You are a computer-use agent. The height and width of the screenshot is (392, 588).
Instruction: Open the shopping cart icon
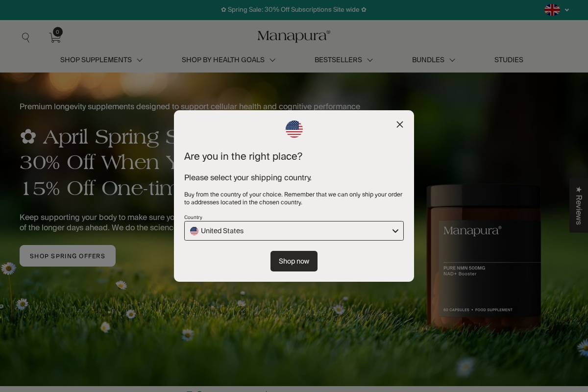click(x=55, y=38)
